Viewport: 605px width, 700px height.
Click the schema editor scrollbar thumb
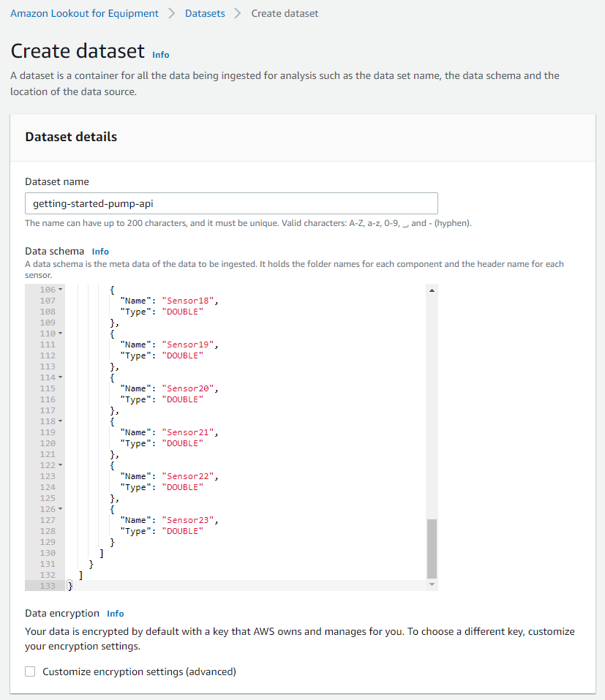click(432, 549)
